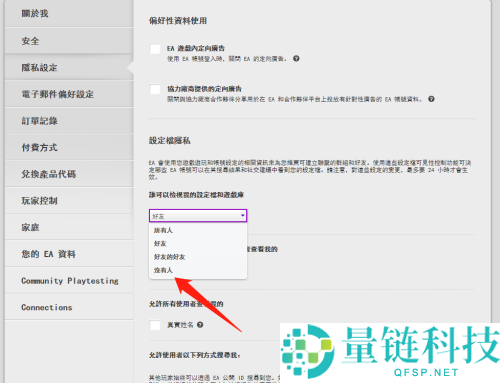Screen dimensions: 500x383
Task: Open 兌換產品代碼 in the sidebar
Action: [69, 174]
